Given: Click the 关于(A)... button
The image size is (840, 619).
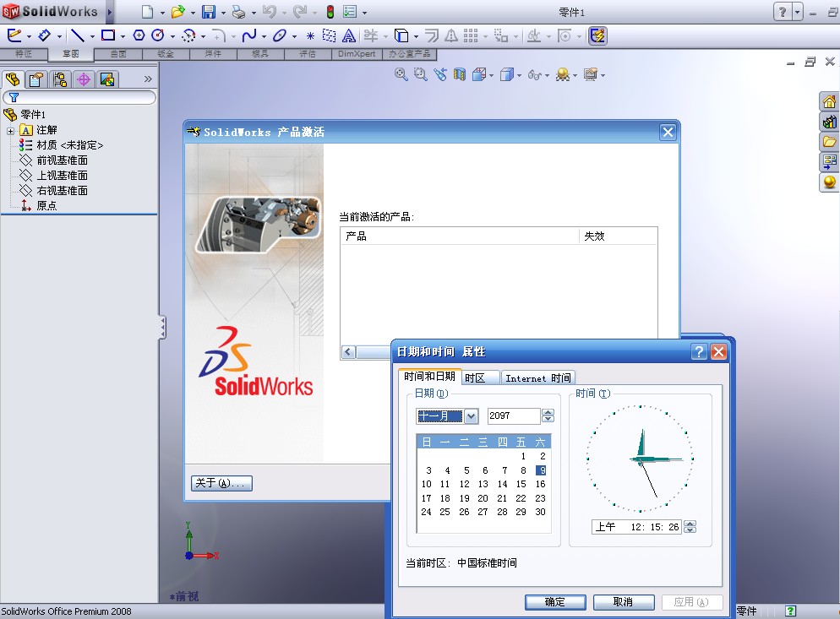Looking at the screenshot, I should coord(221,483).
